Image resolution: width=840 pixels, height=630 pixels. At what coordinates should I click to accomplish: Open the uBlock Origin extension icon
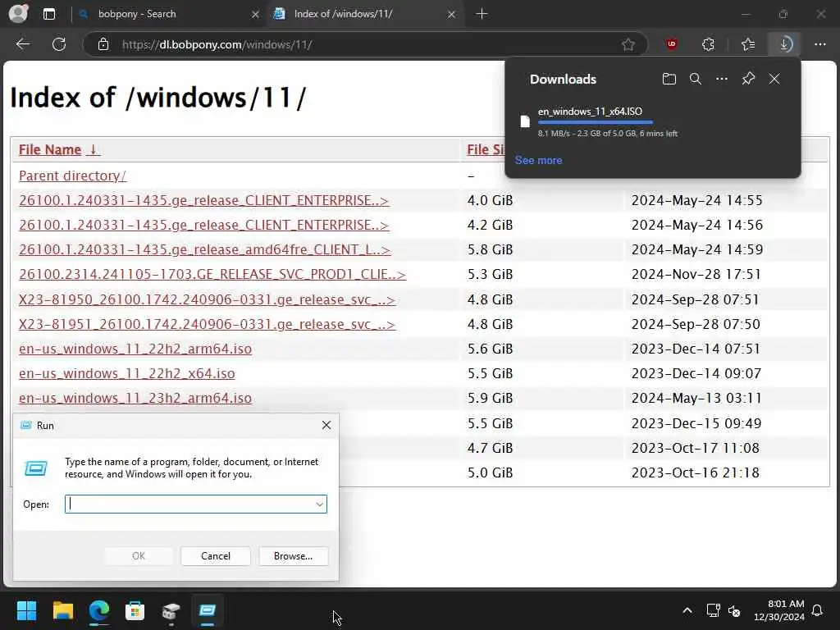coord(671,44)
